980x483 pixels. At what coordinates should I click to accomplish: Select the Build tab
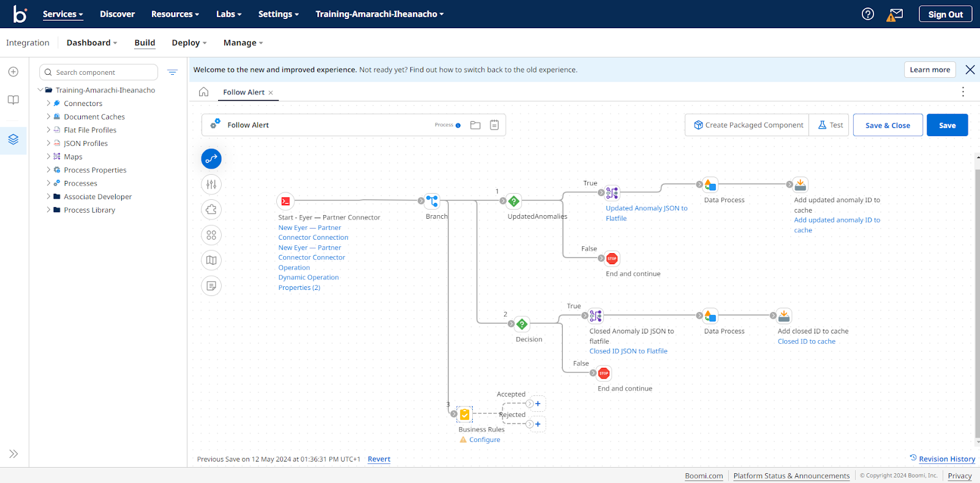(x=145, y=43)
